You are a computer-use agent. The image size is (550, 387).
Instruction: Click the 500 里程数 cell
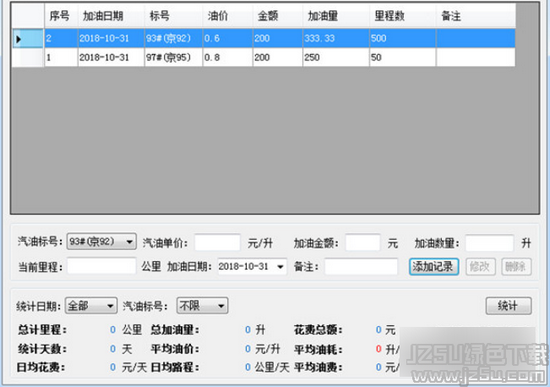tap(403, 38)
